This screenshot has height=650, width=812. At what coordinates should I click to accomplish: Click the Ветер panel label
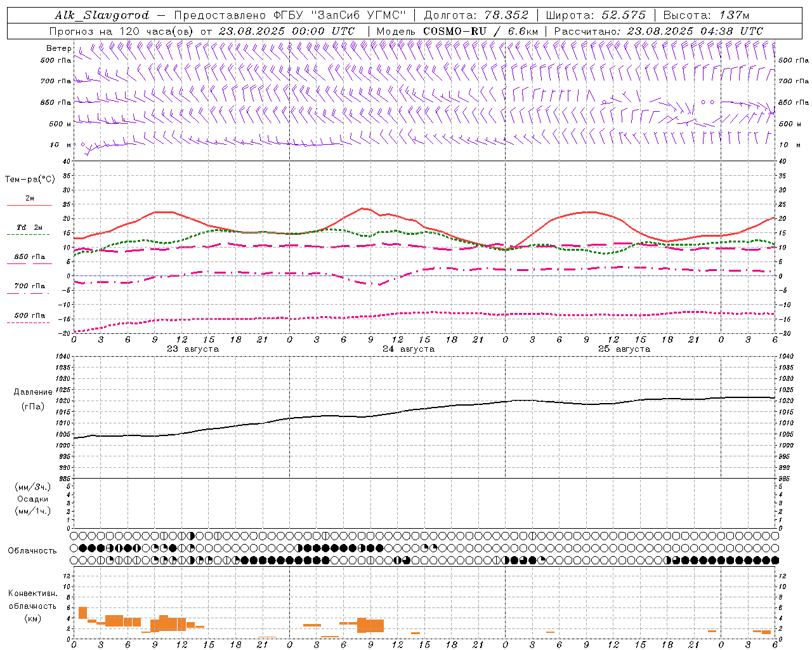58,48
